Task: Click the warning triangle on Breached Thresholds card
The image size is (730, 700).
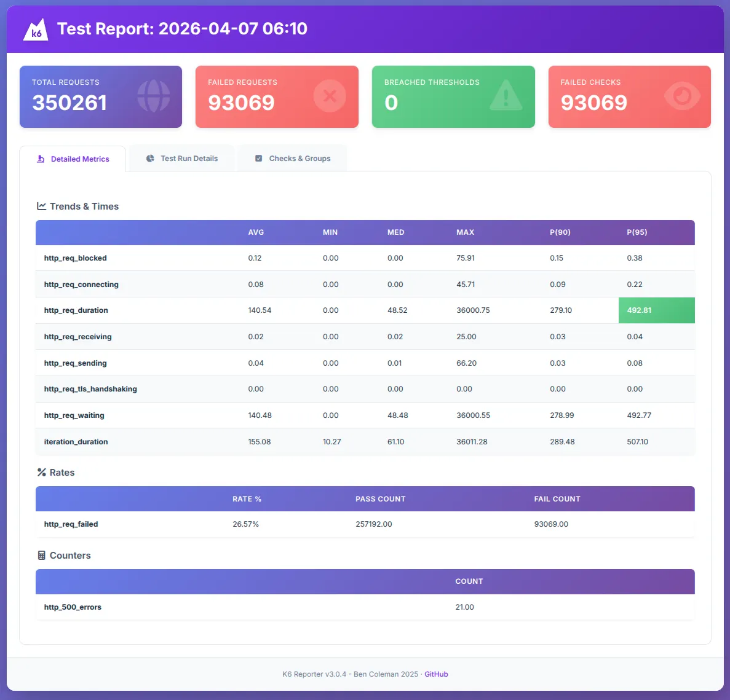Action: [x=506, y=95]
